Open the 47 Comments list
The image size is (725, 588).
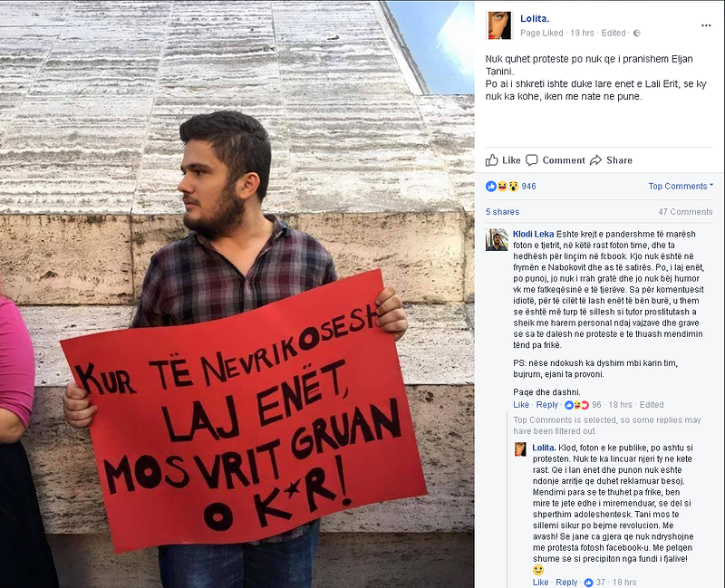click(685, 212)
